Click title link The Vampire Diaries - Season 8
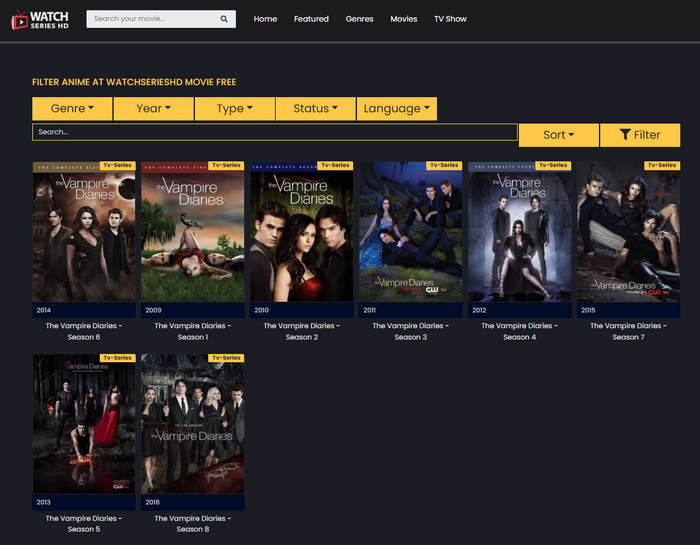Screen dimensions: 700x545 193,524
